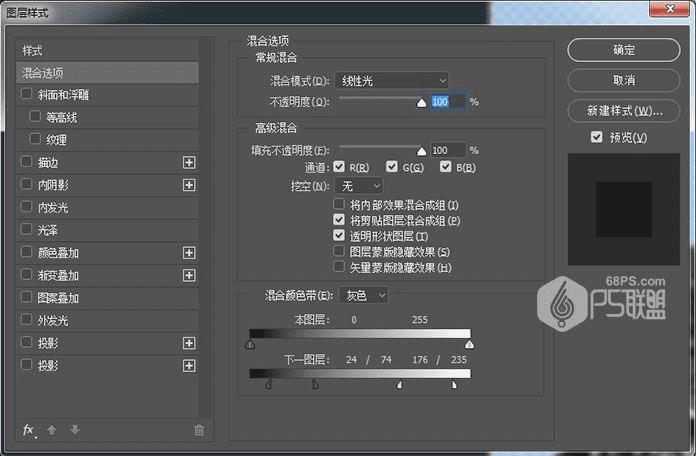This screenshot has height=456, width=696.
Task: Click 下一图层 shadow handle at 74
Action: [315, 385]
